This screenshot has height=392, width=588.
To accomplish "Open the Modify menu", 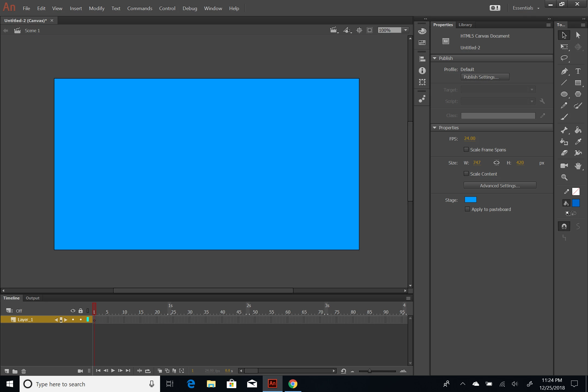I will (x=97, y=8).
